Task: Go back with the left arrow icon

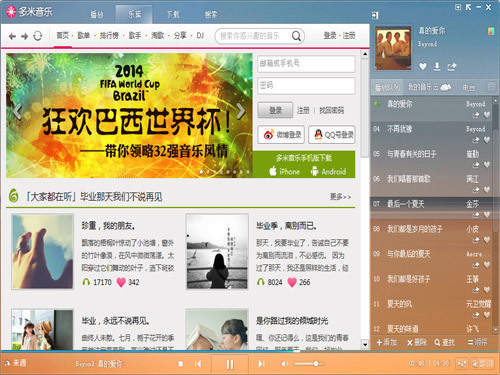Action: (x=12, y=36)
